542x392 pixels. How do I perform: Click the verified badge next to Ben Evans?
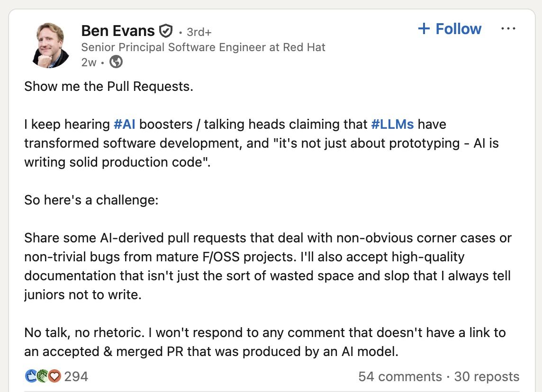tap(165, 32)
